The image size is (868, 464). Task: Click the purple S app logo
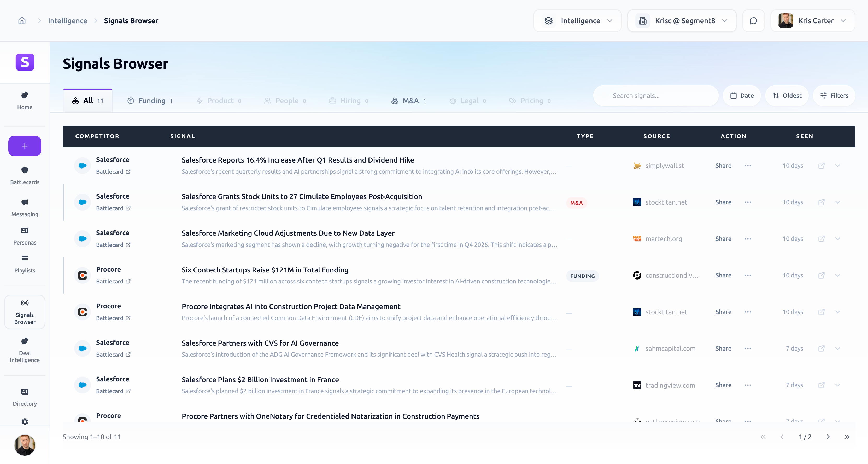(25, 62)
